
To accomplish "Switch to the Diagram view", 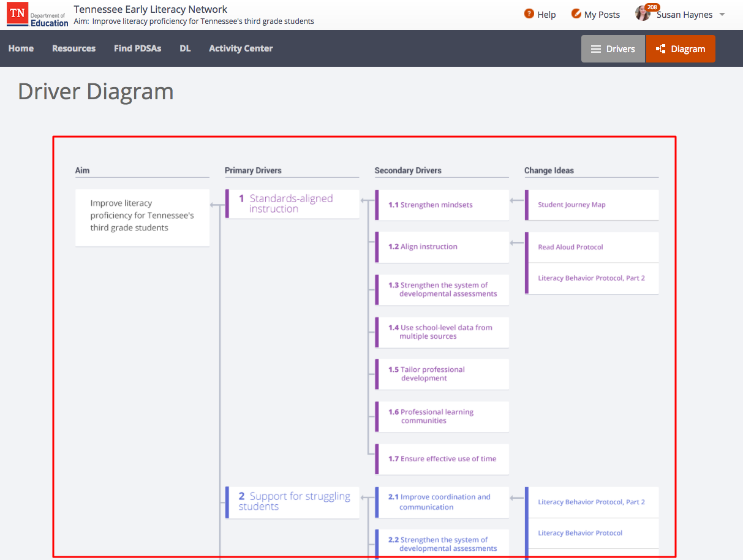I will point(681,49).
